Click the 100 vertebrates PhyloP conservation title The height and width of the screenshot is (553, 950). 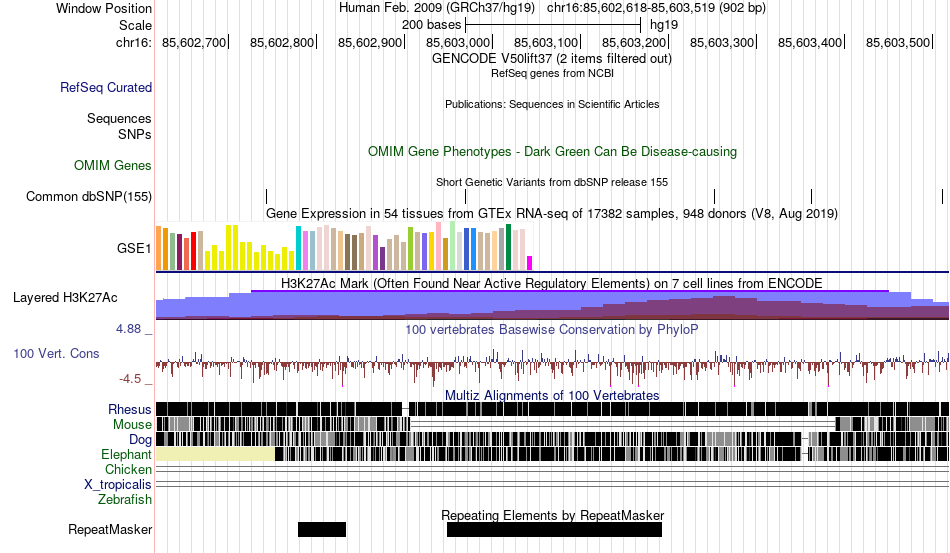click(552, 329)
